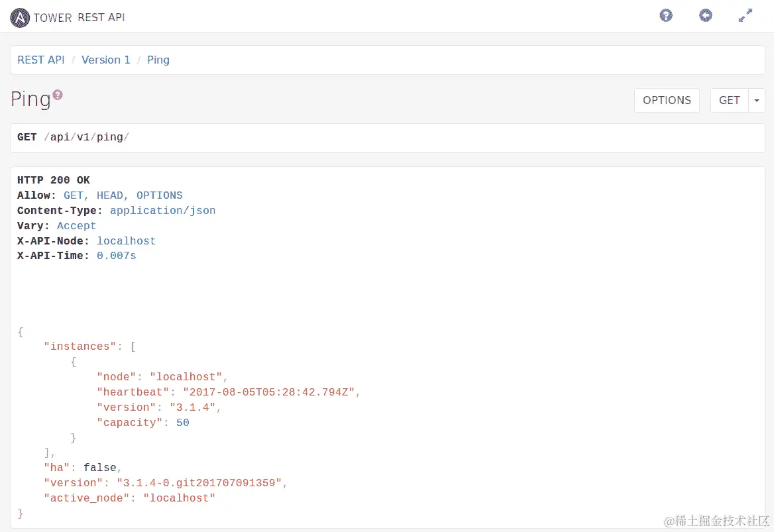The height and width of the screenshot is (532, 774).
Task: Click the Ansible Tower logo icon
Action: (x=20, y=17)
